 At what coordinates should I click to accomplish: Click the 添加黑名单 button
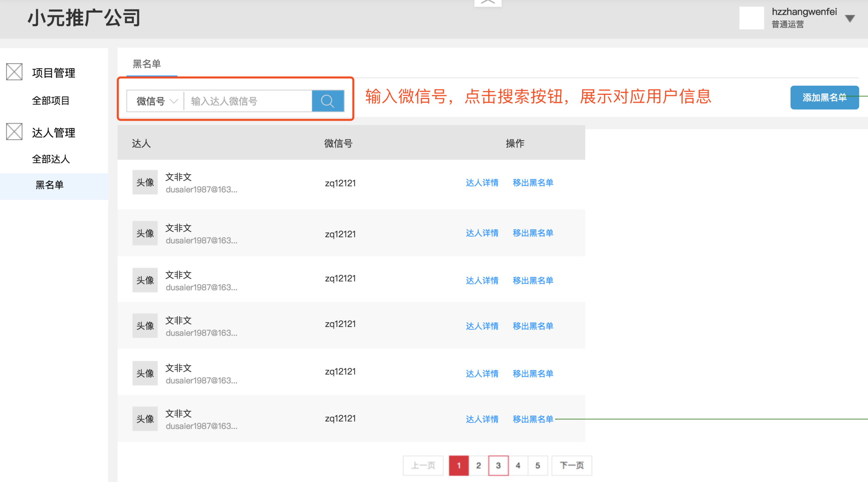click(824, 97)
